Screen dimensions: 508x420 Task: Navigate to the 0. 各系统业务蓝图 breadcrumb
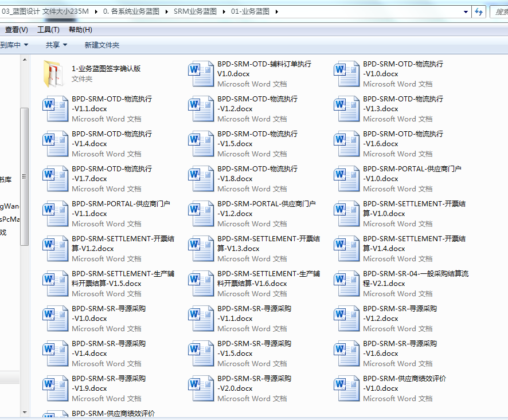click(131, 11)
